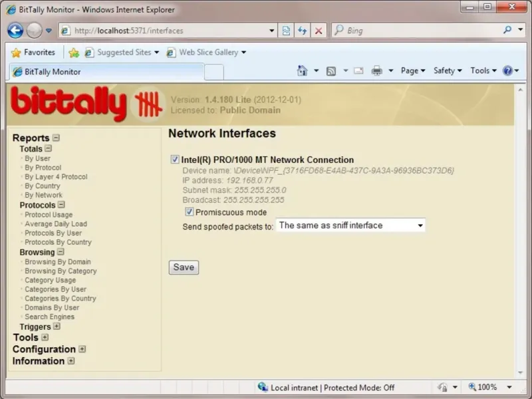Open Category Usage report

click(x=51, y=280)
